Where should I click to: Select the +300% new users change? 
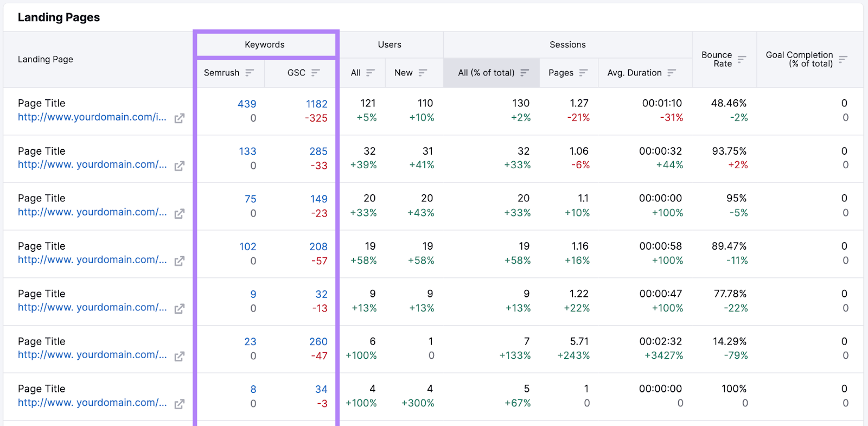(418, 403)
